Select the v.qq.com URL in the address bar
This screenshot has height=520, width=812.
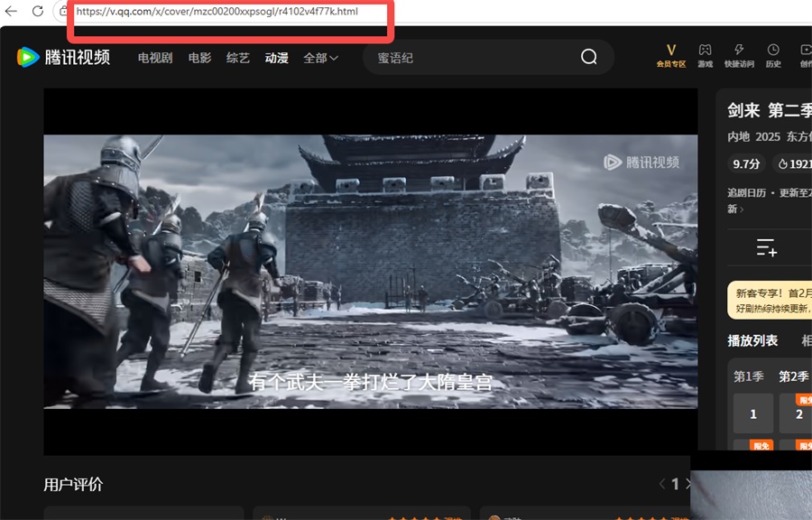coord(217,12)
